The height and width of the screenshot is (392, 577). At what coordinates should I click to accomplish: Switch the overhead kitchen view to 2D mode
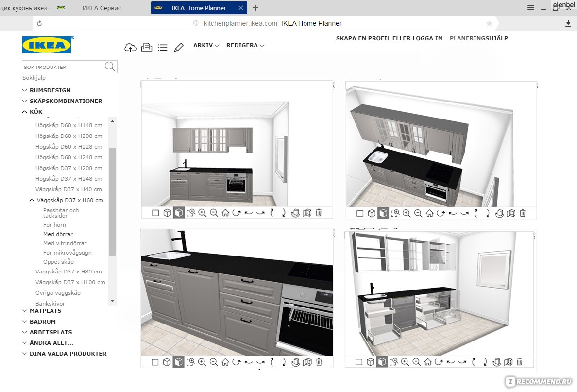360,213
